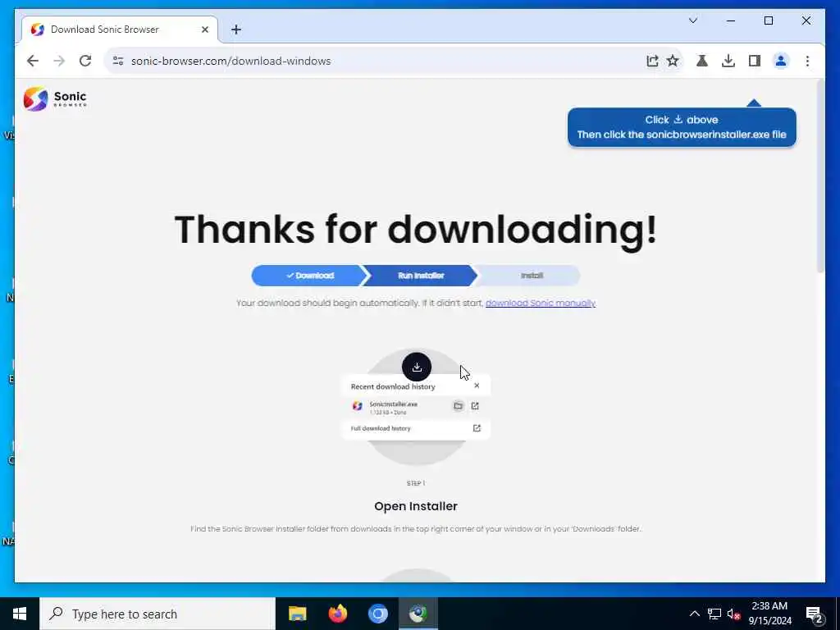Image resolution: width=840 pixels, height=630 pixels.
Task: Close the Download Sonic Browser tab
Action: point(204,30)
